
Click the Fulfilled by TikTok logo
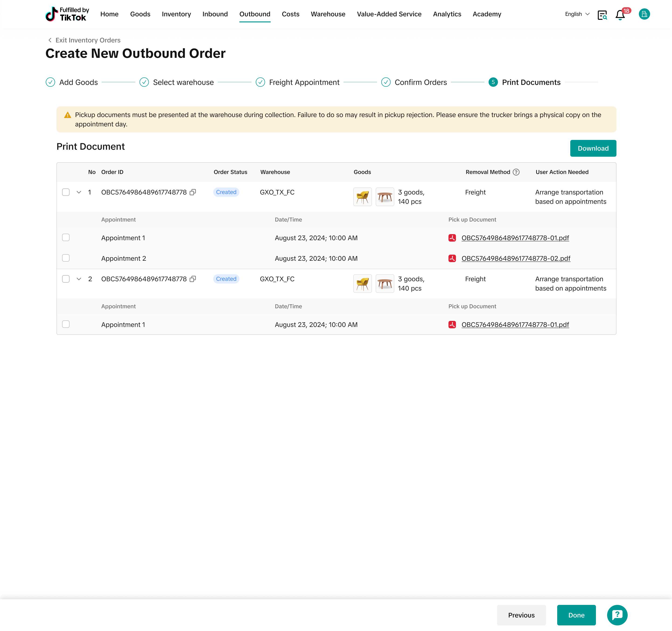pyautogui.click(x=67, y=14)
